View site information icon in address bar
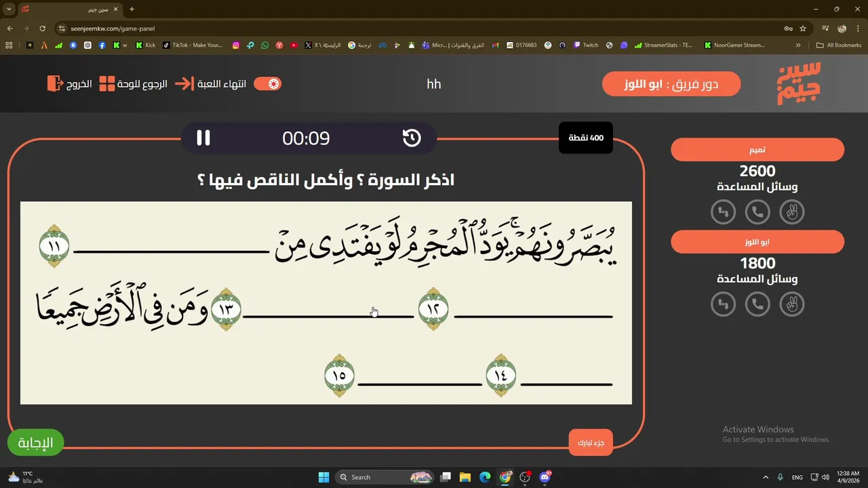The height and width of the screenshot is (488, 868). point(62,28)
